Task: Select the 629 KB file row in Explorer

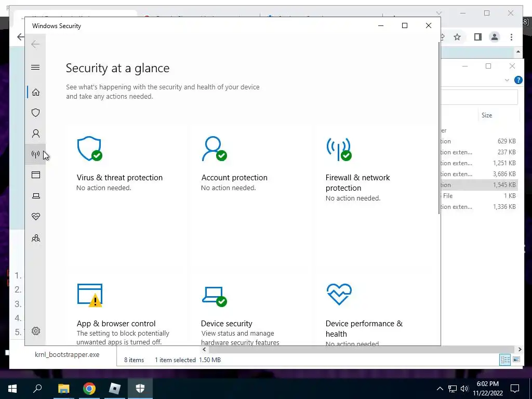Action: [479, 141]
